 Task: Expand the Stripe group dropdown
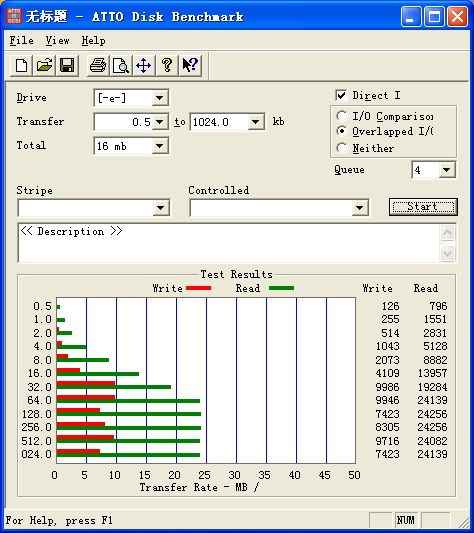tap(161, 208)
